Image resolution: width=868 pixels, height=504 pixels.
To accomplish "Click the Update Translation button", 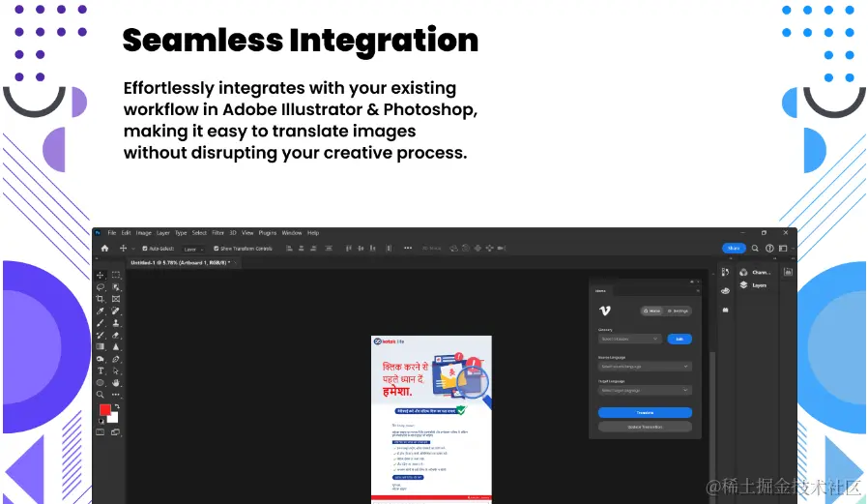I will tap(645, 427).
